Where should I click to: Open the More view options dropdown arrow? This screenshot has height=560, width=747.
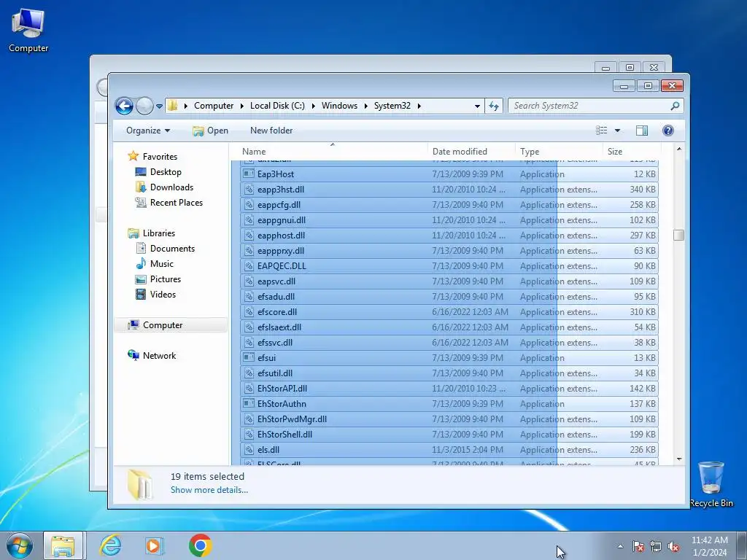pos(617,131)
